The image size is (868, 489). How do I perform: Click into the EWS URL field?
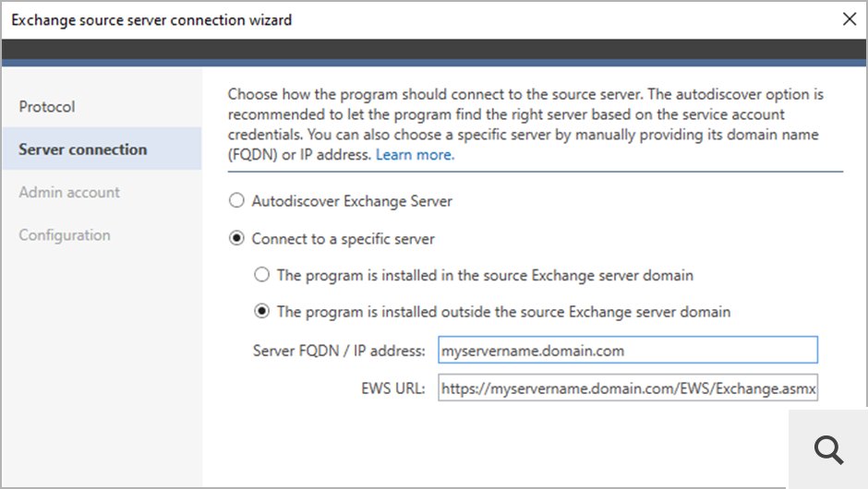pos(628,389)
